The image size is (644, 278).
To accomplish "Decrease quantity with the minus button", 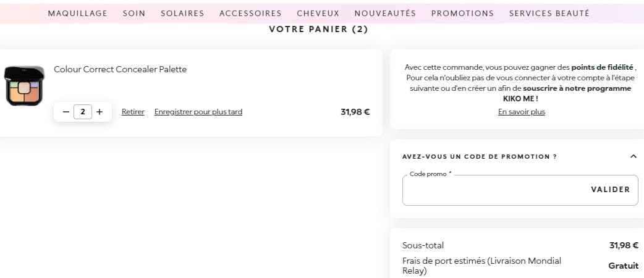I will [x=66, y=112].
